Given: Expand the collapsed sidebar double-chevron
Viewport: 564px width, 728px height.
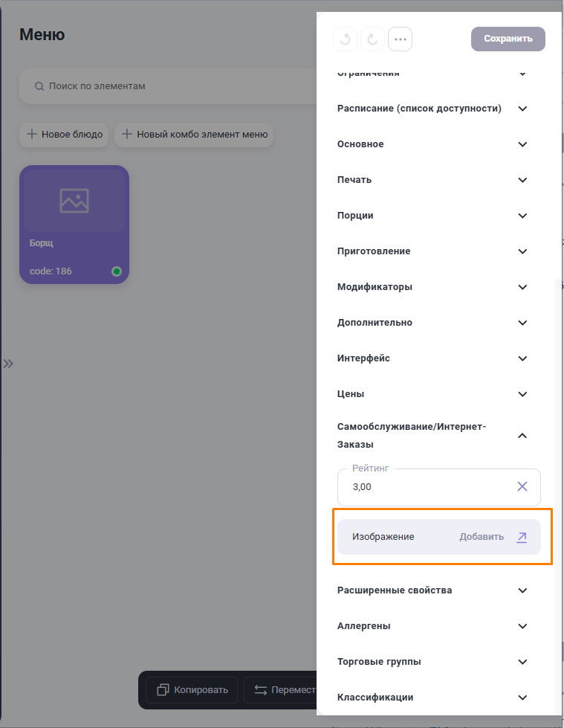Looking at the screenshot, I should (8, 364).
